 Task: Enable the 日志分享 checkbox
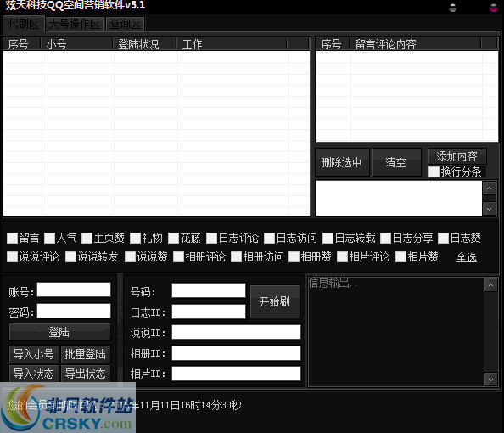[385, 238]
